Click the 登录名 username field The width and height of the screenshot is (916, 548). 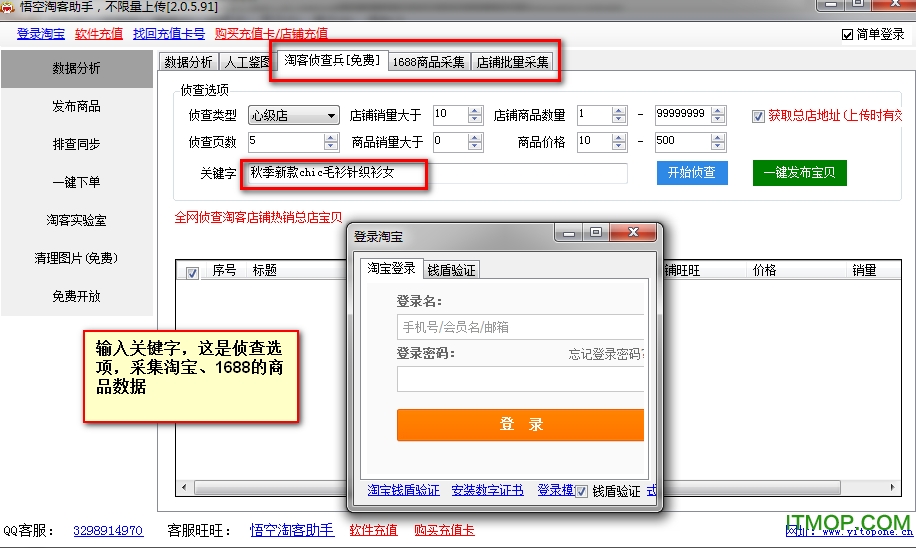pyautogui.click(x=521, y=327)
